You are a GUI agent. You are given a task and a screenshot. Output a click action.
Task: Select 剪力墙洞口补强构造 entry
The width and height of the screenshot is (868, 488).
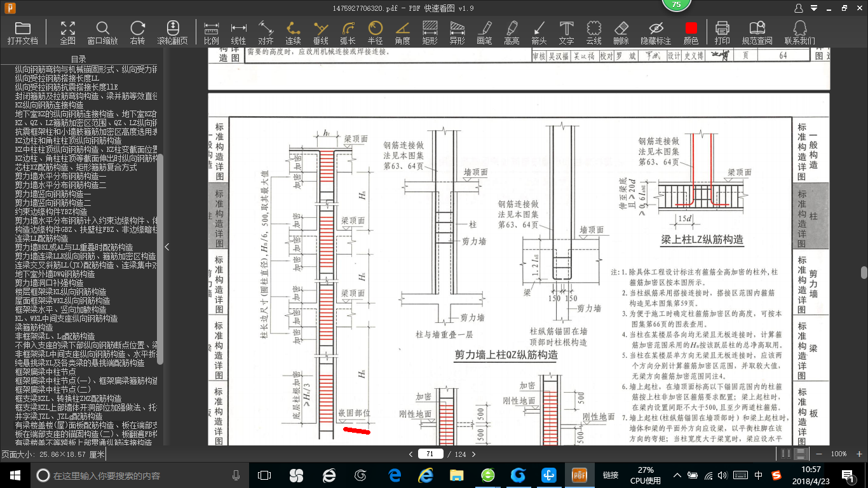pos(49,283)
